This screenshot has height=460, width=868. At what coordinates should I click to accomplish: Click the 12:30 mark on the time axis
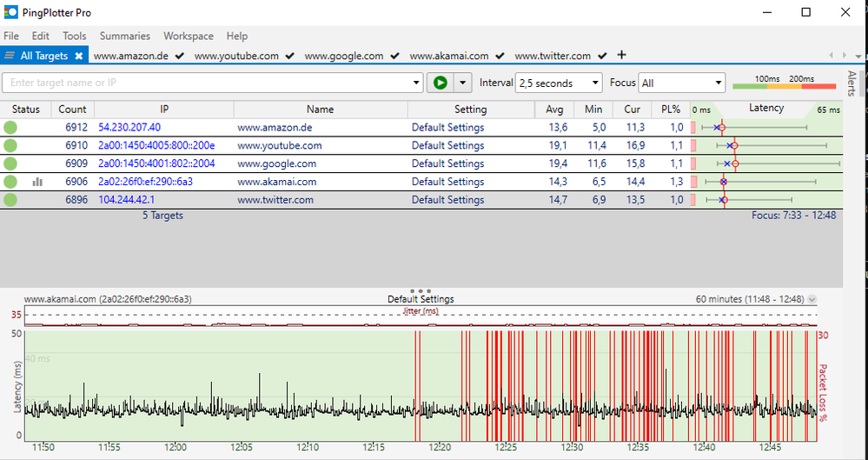pyautogui.click(x=572, y=447)
